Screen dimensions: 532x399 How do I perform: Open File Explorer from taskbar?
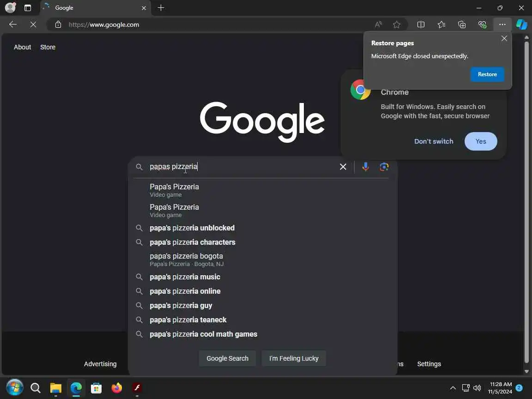pyautogui.click(x=55, y=387)
